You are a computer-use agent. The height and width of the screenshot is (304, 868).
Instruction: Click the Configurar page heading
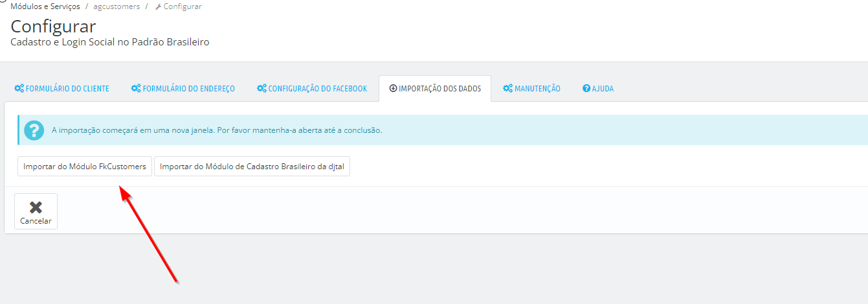click(x=53, y=27)
